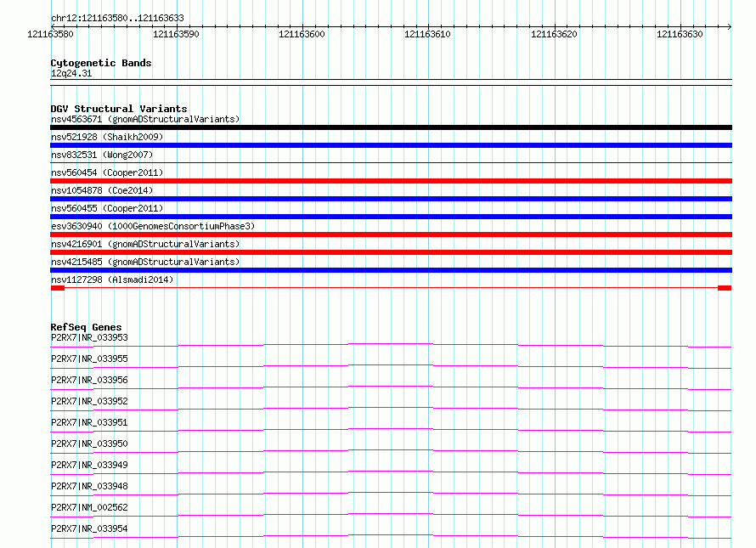Select the 12q24.31 band label
This screenshot has height=548, width=756.
coord(71,73)
